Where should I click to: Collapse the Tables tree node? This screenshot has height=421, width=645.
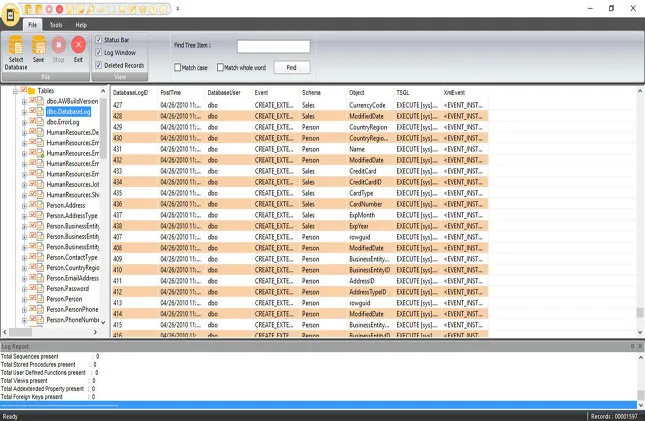point(15,91)
